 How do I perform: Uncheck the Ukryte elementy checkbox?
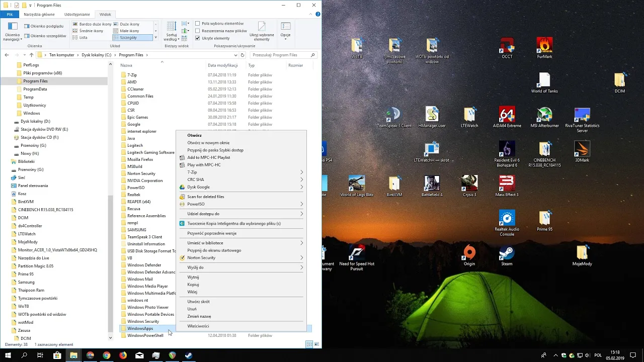click(198, 38)
